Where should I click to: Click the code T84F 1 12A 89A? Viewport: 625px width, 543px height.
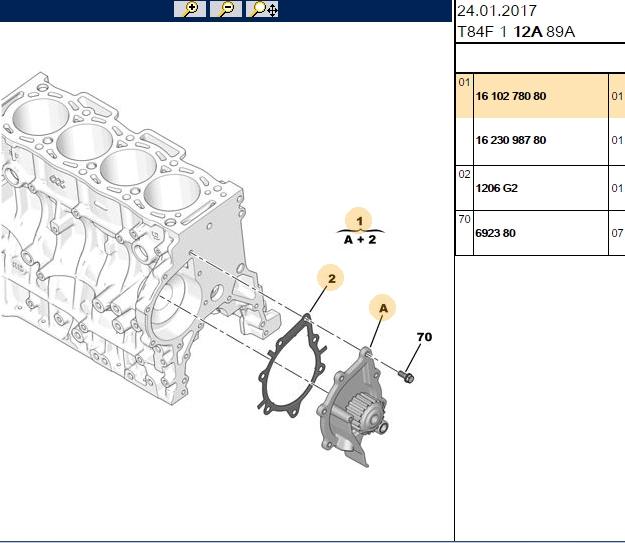click(516, 31)
